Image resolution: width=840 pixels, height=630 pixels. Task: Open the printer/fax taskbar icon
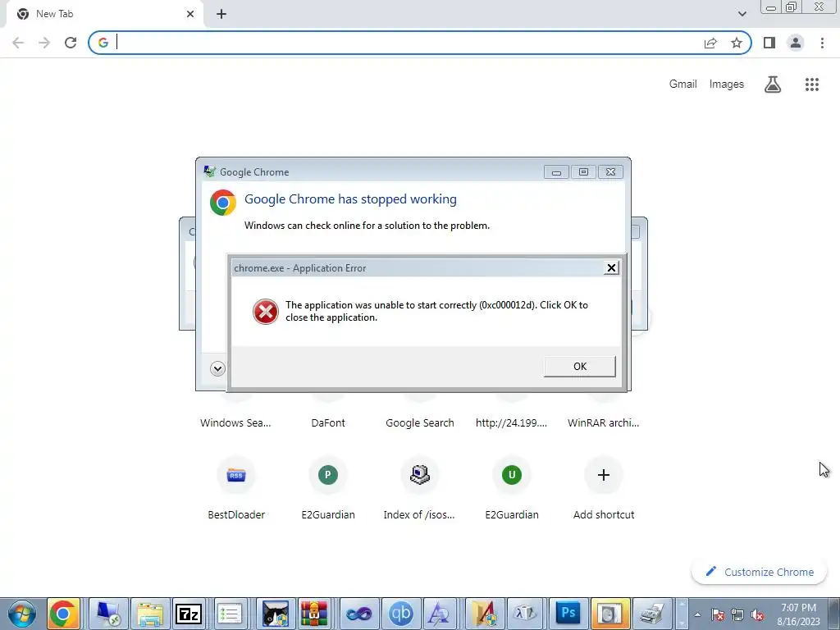point(652,614)
